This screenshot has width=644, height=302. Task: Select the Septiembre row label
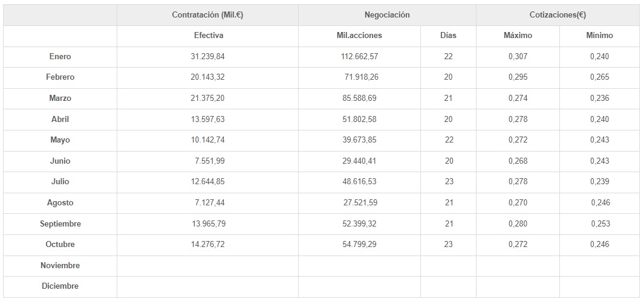click(x=60, y=224)
